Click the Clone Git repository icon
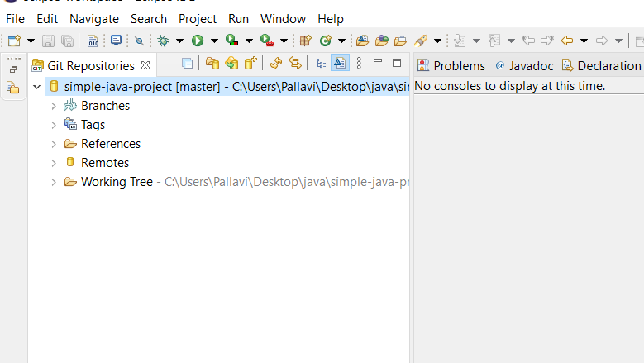The image size is (644, 363). click(231, 63)
